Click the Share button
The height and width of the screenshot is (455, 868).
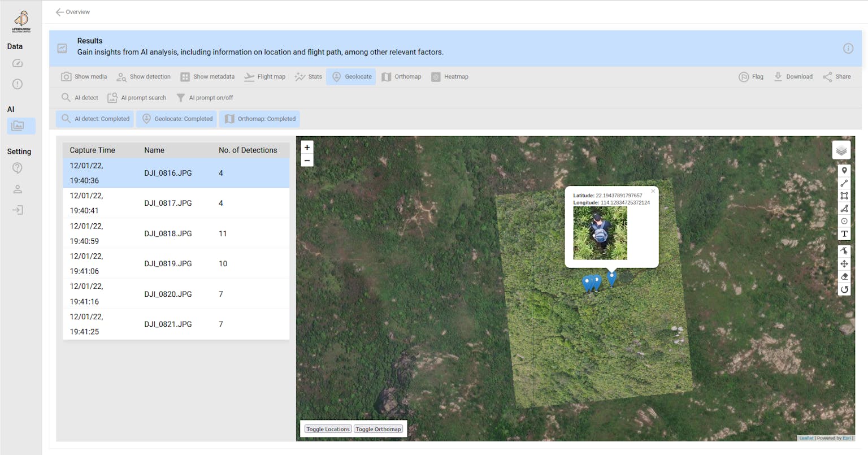(x=836, y=76)
